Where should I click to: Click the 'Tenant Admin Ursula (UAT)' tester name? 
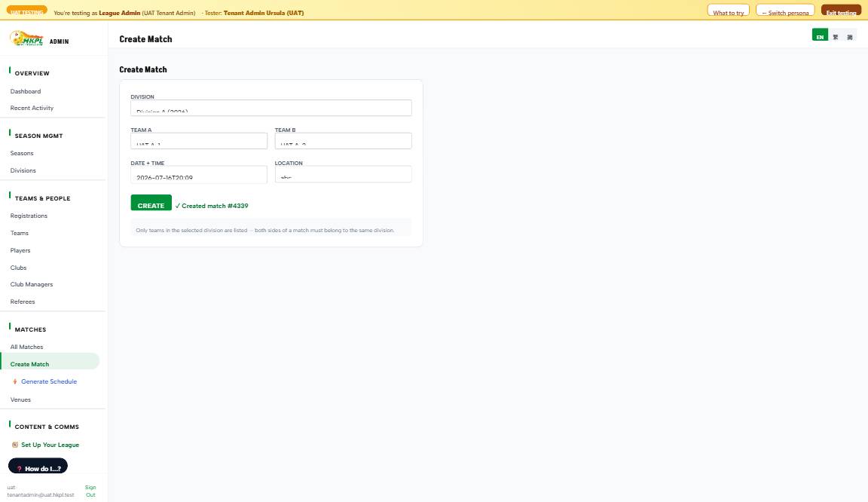pyautogui.click(x=264, y=13)
